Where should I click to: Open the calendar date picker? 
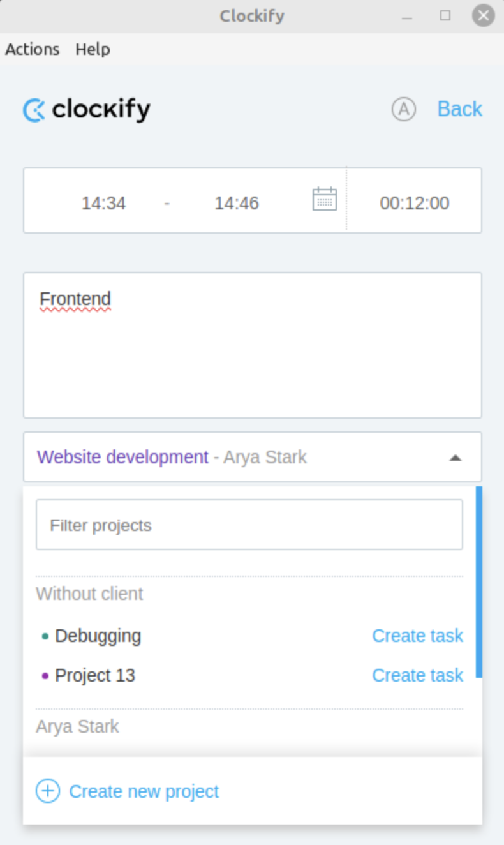[x=324, y=200]
